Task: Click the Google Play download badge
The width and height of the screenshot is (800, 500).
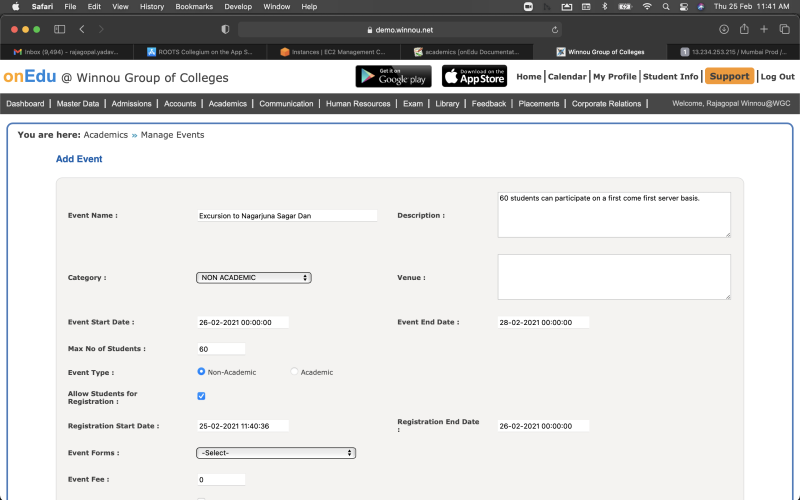Action: 393,76
